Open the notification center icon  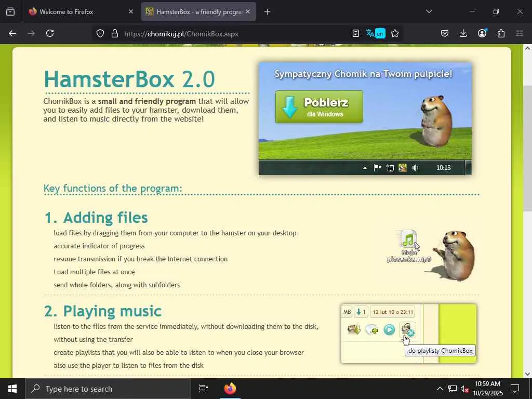click(515, 389)
